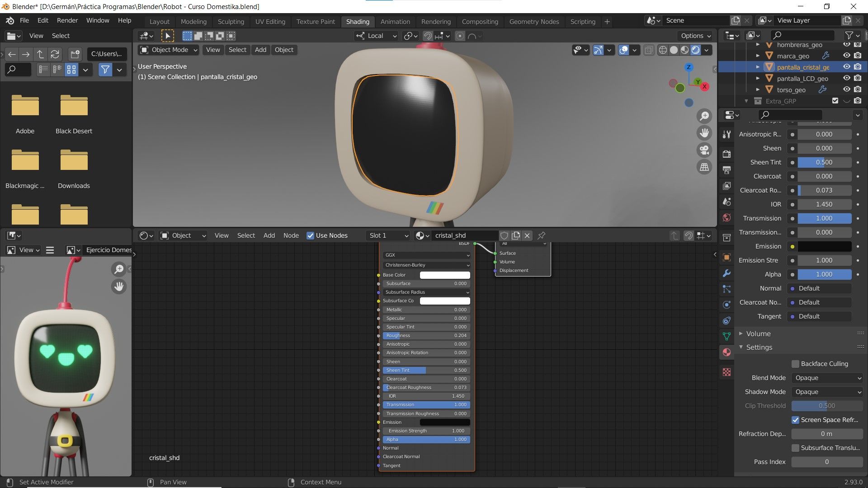Viewport: 868px width, 488px height.
Task: Open Shadow Mode Opaque dropdown
Action: point(827,392)
